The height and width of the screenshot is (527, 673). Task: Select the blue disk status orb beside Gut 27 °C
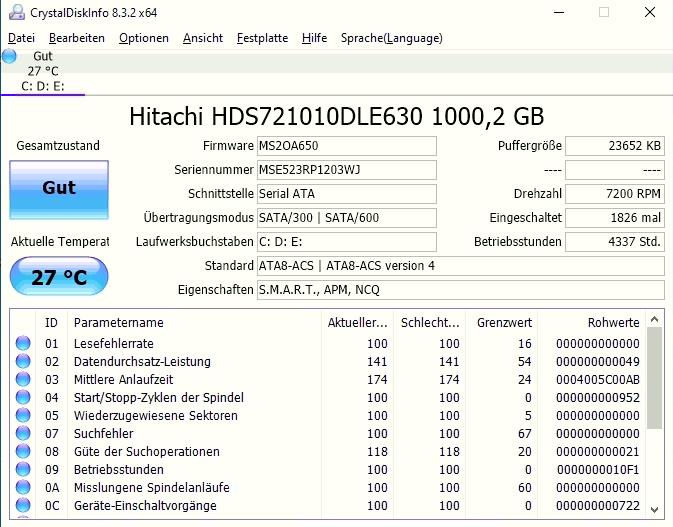pos(9,56)
